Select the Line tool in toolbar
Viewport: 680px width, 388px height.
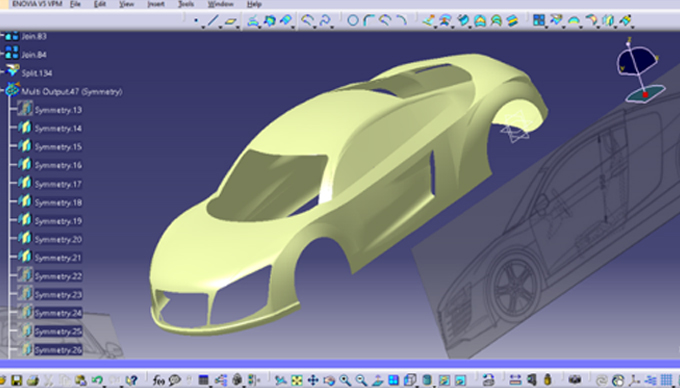click(212, 20)
